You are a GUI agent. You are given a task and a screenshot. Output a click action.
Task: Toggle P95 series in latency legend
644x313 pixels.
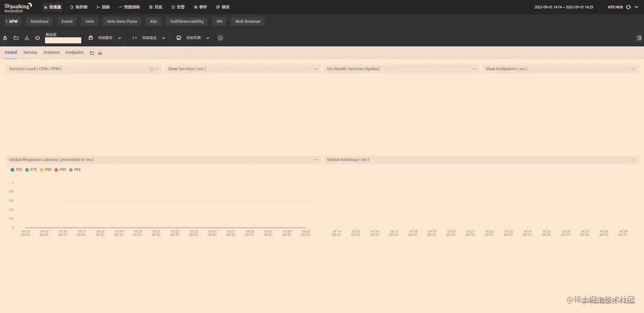pos(60,170)
